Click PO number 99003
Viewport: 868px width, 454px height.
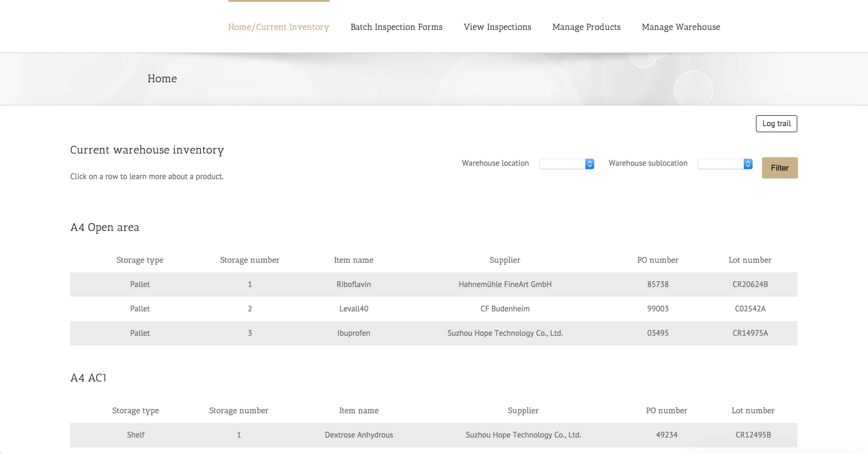pos(658,309)
